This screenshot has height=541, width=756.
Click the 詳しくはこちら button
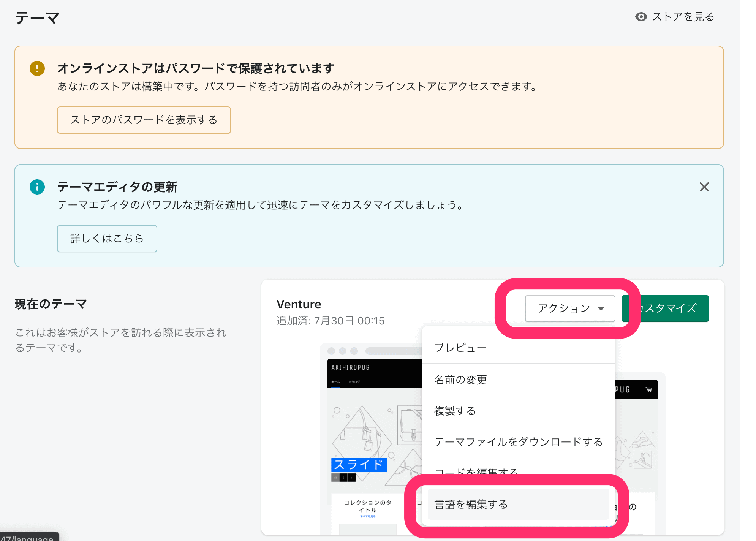coord(107,238)
